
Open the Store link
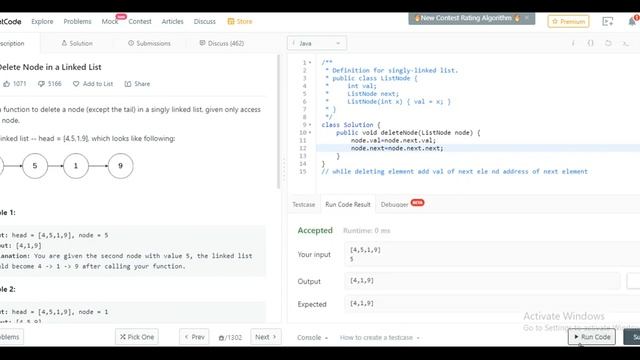pos(240,22)
